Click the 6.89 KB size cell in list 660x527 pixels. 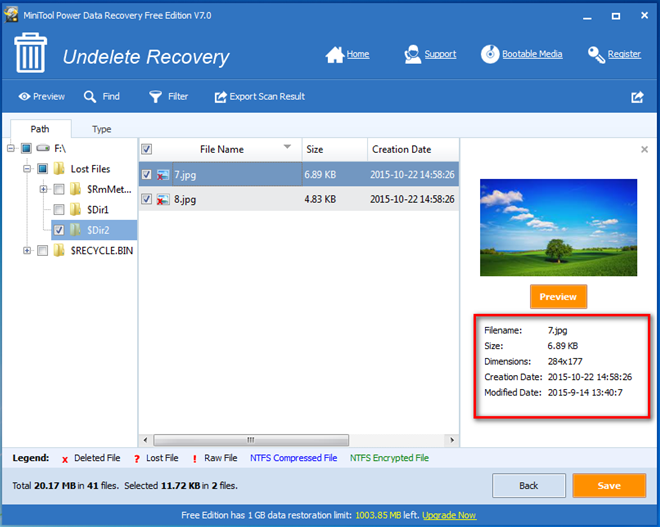pyautogui.click(x=320, y=175)
